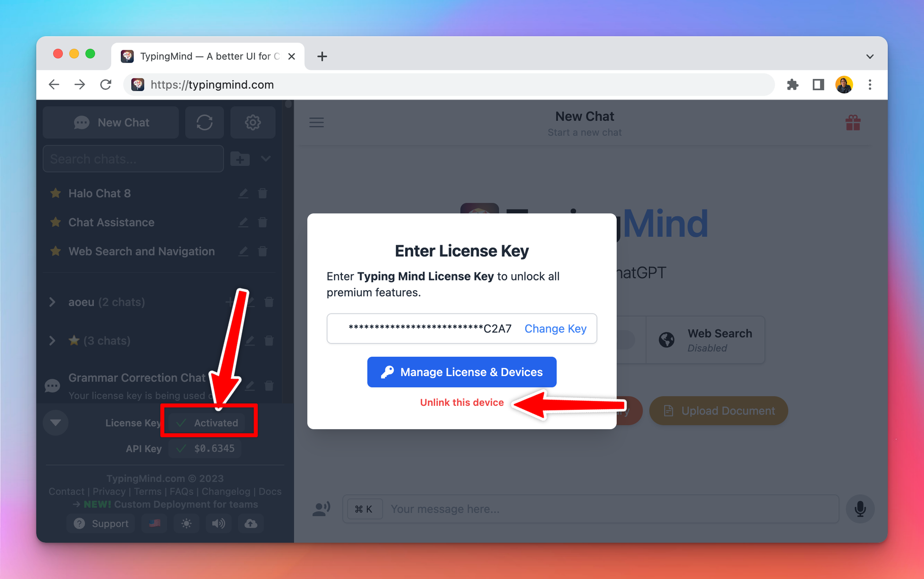The height and width of the screenshot is (579, 924).
Task: Click the hamburger menu icon
Action: point(316,123)
